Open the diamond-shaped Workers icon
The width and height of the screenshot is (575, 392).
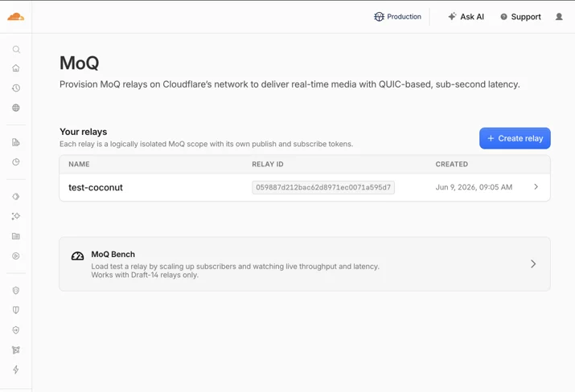[16, 197]
